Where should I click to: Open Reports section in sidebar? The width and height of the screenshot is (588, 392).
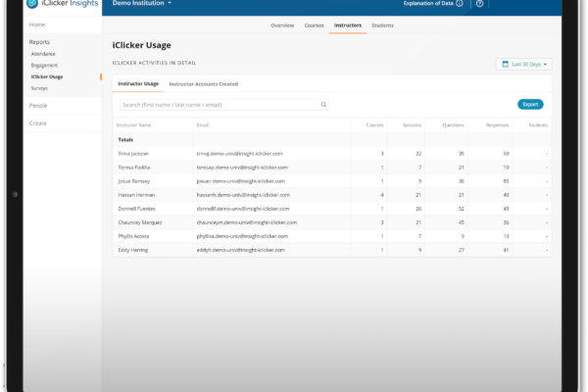click(x=39, y=42)
